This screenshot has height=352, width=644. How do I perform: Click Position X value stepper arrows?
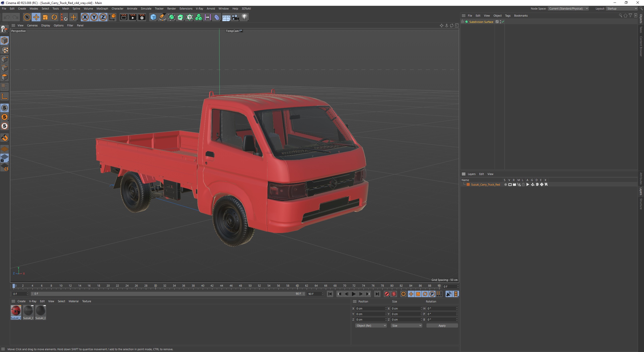click(x=386, y=309)
